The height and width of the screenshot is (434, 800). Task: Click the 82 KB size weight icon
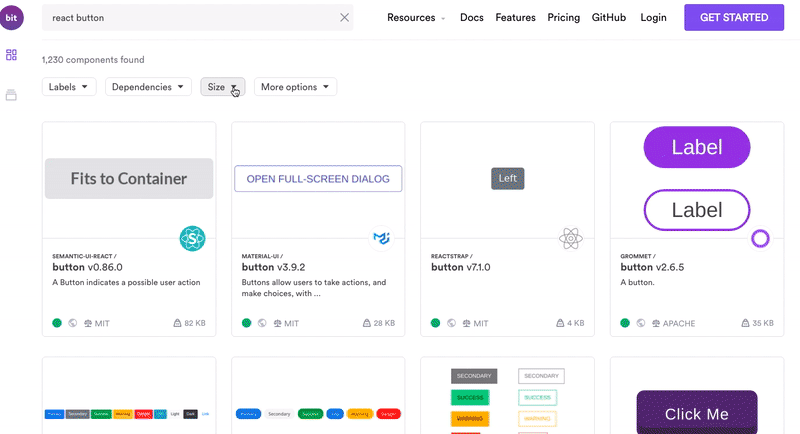(178, 323)
